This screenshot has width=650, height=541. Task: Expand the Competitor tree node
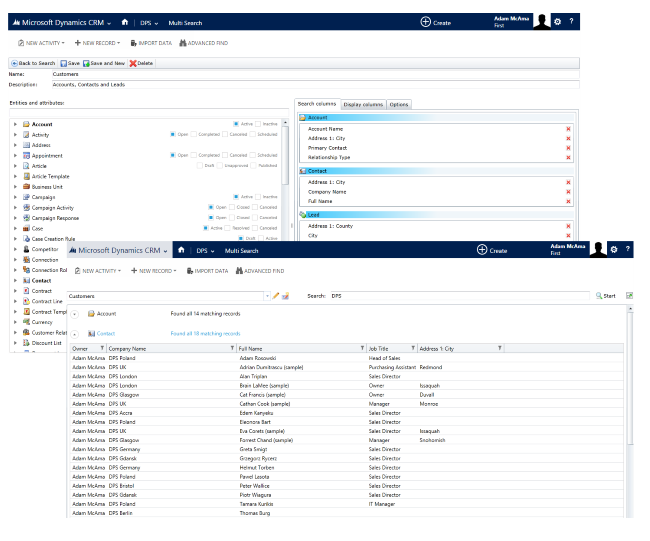tap(15, 249)
